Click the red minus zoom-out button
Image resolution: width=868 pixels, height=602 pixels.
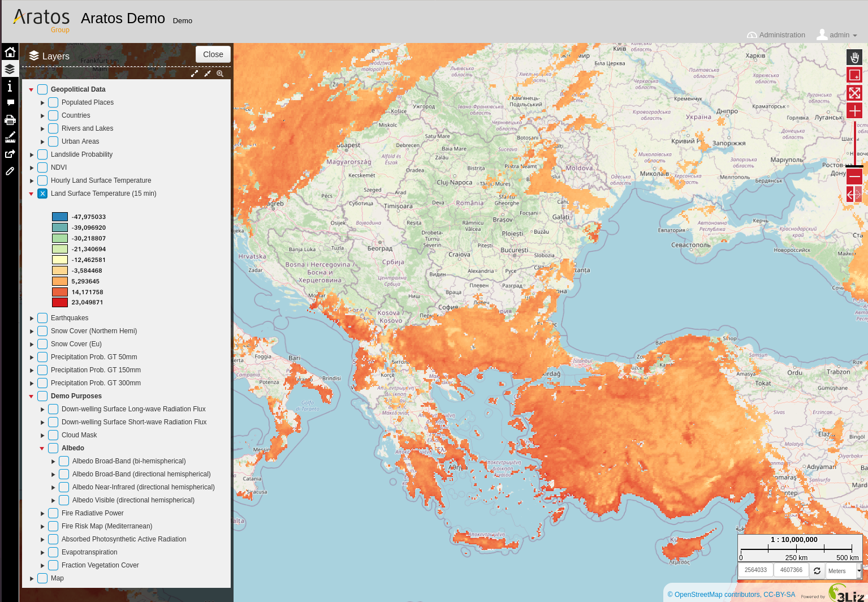click(x=854, y=177)
